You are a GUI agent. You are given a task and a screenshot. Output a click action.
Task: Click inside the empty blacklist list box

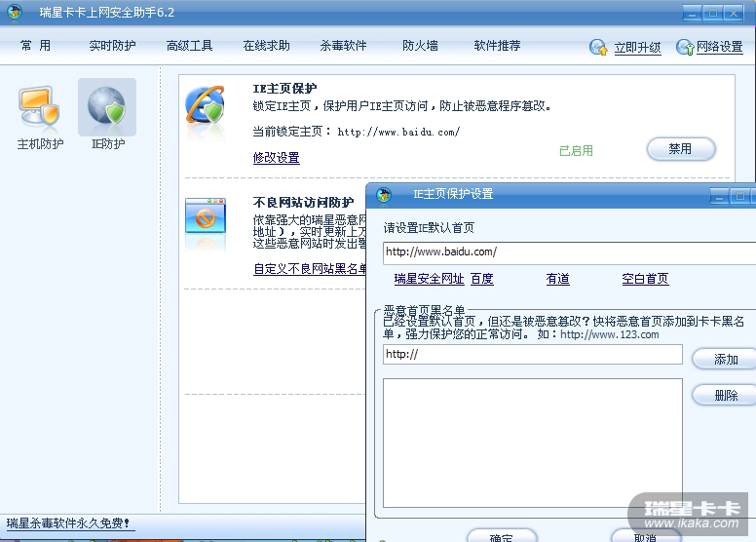[533, 443]
